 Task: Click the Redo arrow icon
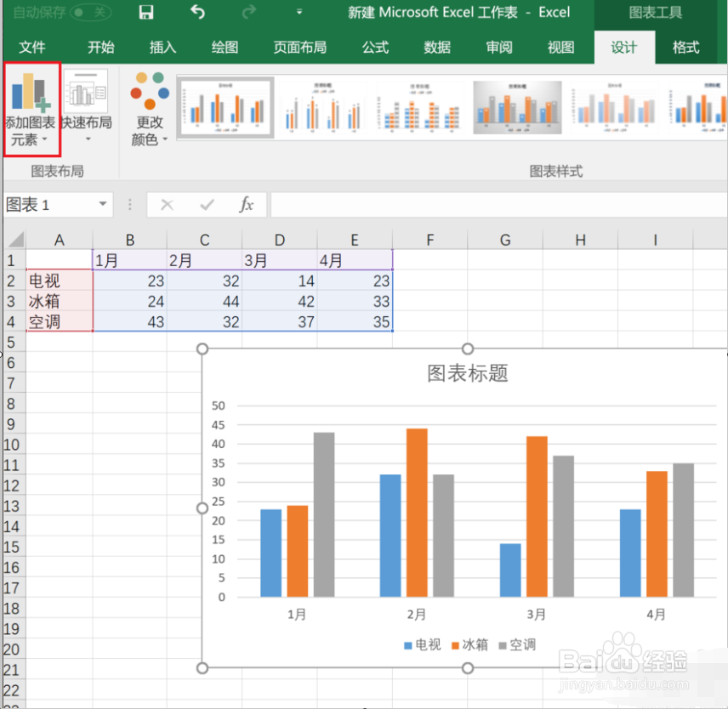[x=249, y=12]
